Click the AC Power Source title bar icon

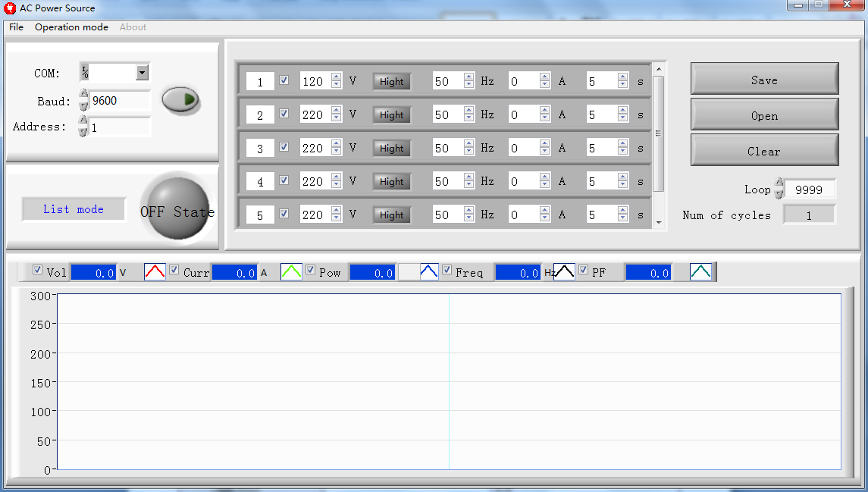click(x=10, y=8)
